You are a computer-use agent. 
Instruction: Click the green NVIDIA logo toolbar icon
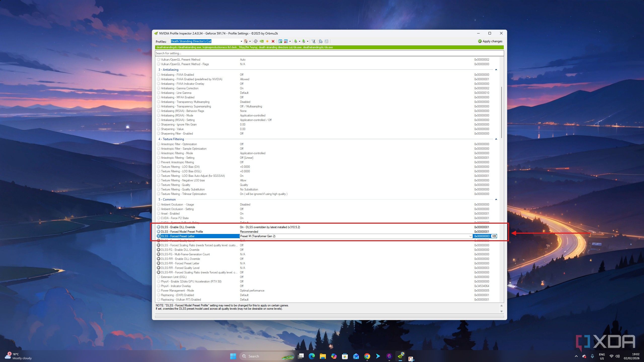pos(261,41)
